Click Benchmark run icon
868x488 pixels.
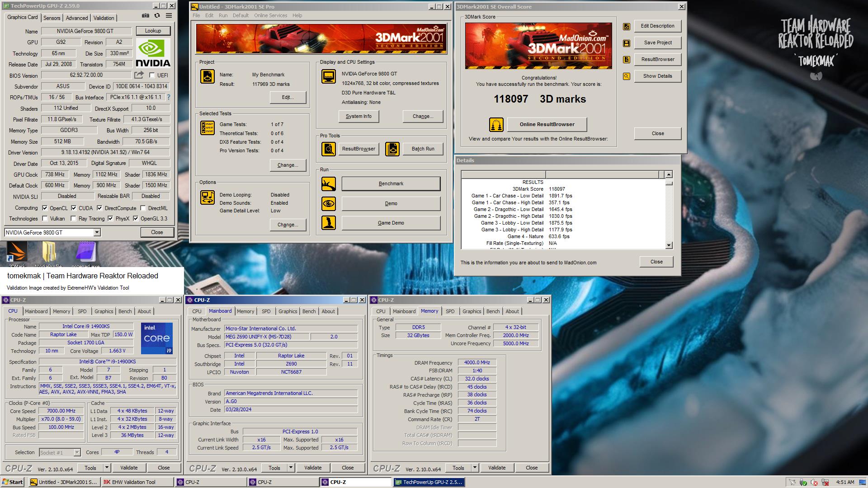coord(329,184)
